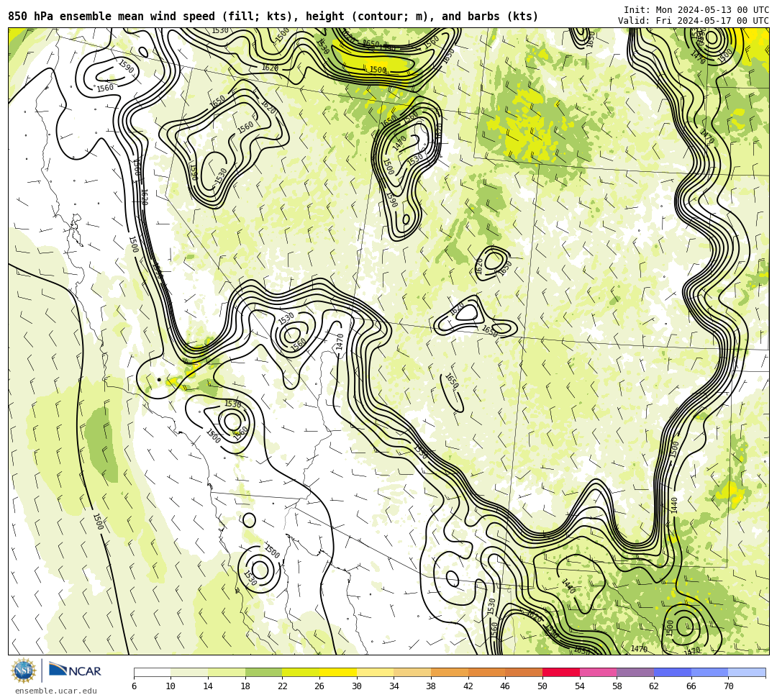The image size is (777, 700).
Task: Click the colorbar tick label '54'
Action: click(x=580, y=686)
